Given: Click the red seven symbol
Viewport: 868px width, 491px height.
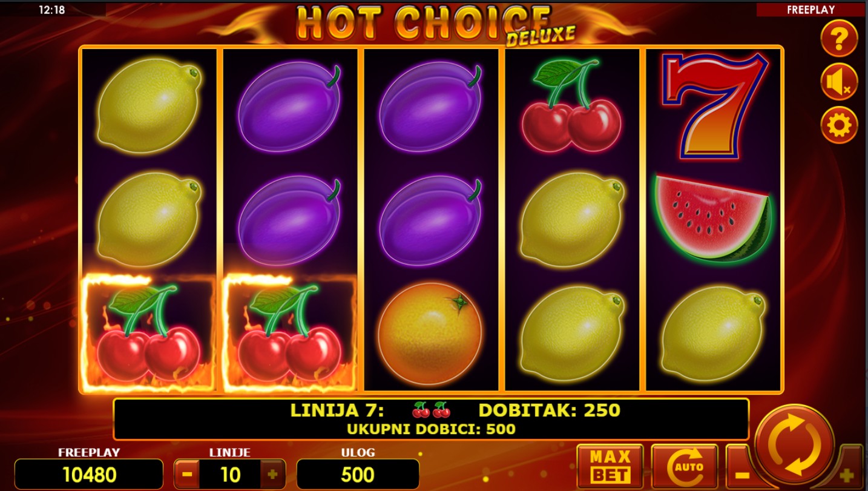Looking at the screenshot, I should tap(714, 106).
